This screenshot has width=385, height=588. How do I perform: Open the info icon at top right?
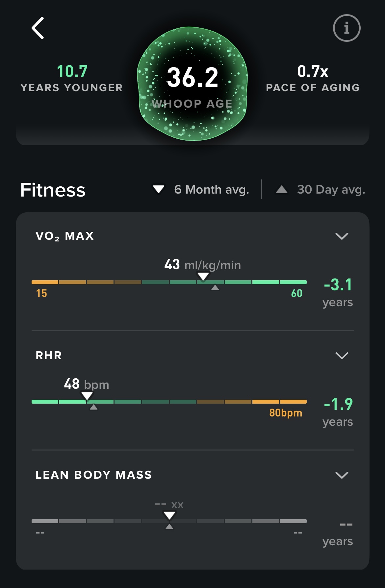coord(346,28)
